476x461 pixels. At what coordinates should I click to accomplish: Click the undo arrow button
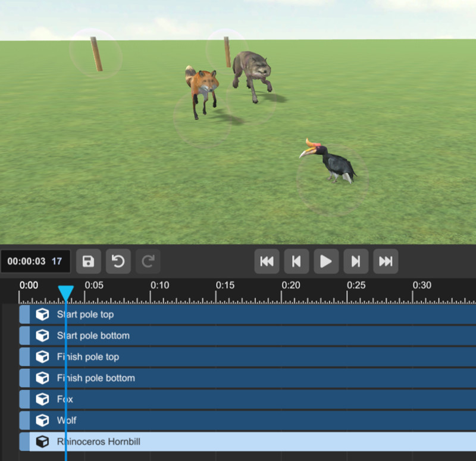click(118, 261)
